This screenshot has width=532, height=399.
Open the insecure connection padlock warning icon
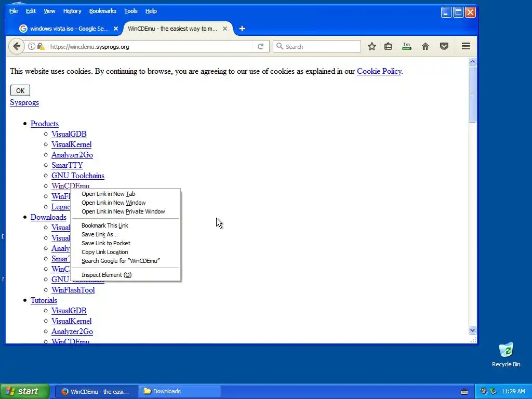pyautogui.click(x=41, y=46)
